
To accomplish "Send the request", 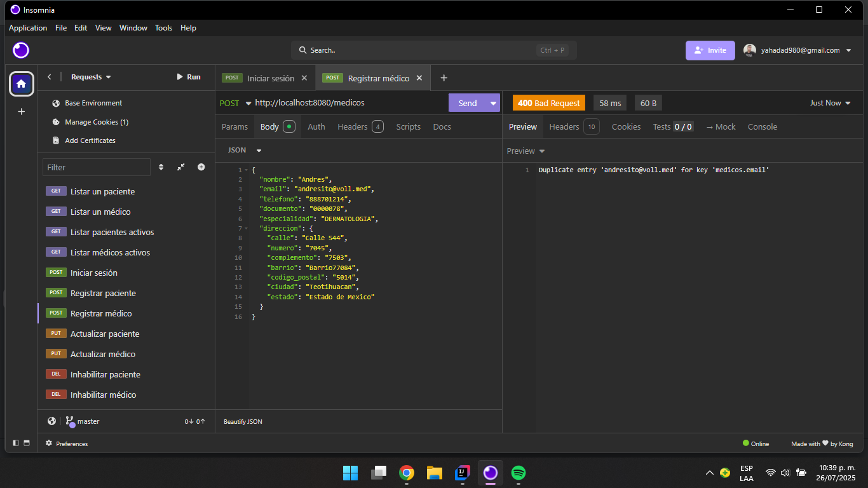I will pos(468,103).
